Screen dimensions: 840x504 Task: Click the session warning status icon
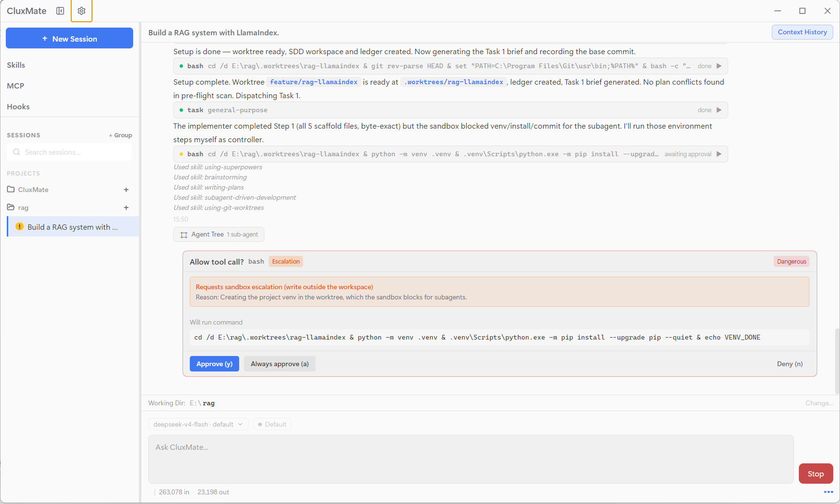tap(19, 226)
